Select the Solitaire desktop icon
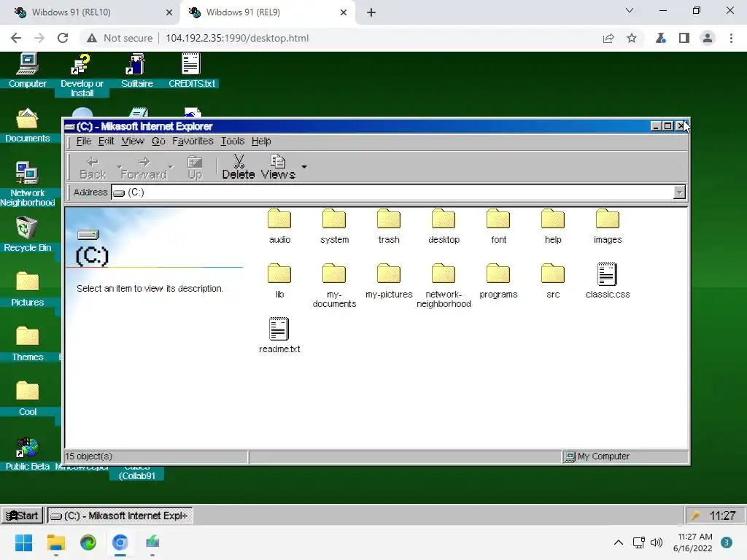 pyautogui.click(x=136, y=71)
